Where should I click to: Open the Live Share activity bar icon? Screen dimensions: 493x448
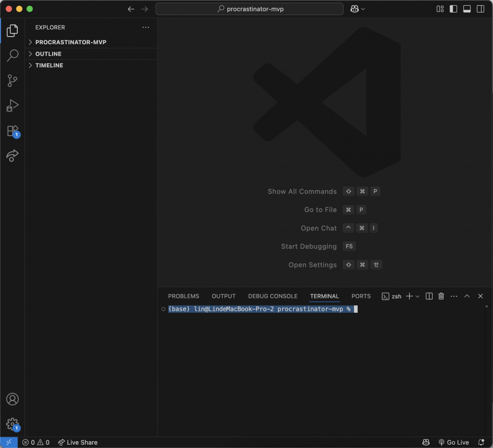coord(12,155)
